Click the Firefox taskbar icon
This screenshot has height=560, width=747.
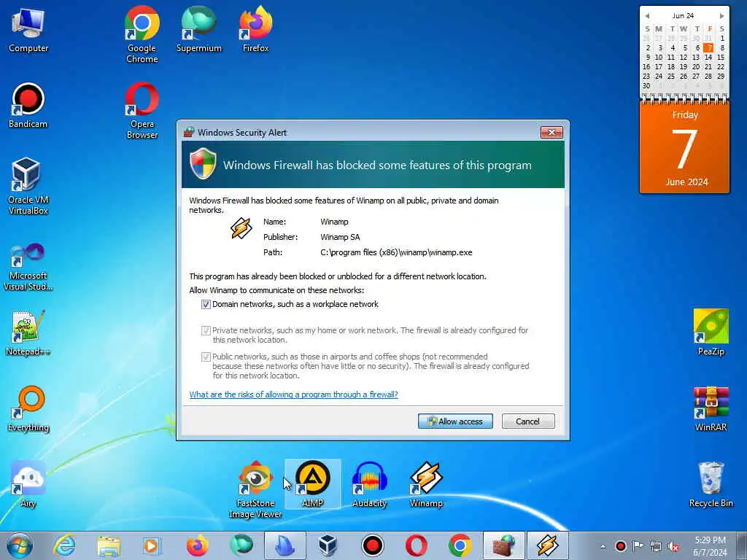[x=197, y=545]
